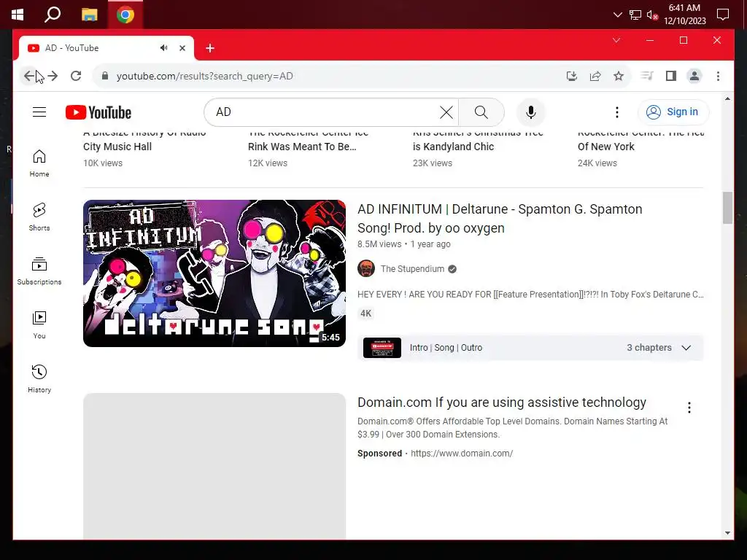Select the AD - YouTube tab
Viewport: 747px width, 560px height.
pyautogui.click(x=107, y=48)
